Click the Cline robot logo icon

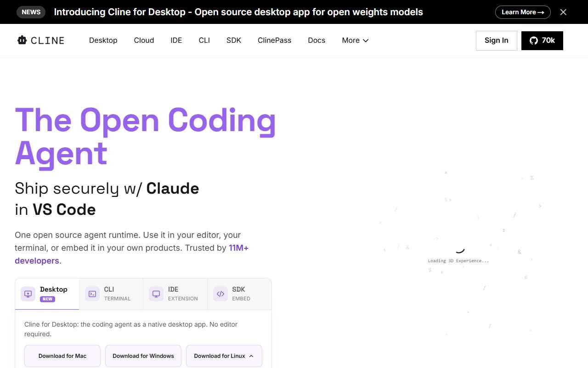(x=22, y=40)
